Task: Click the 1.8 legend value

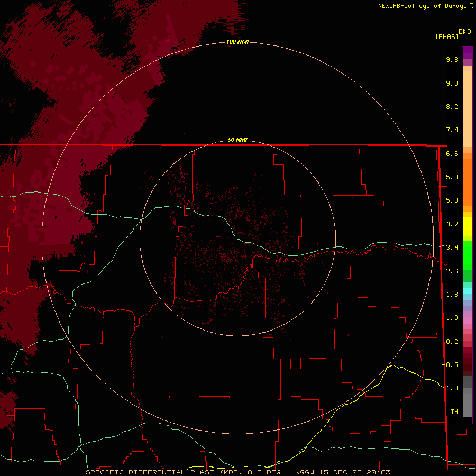Action: coord(452,295)
